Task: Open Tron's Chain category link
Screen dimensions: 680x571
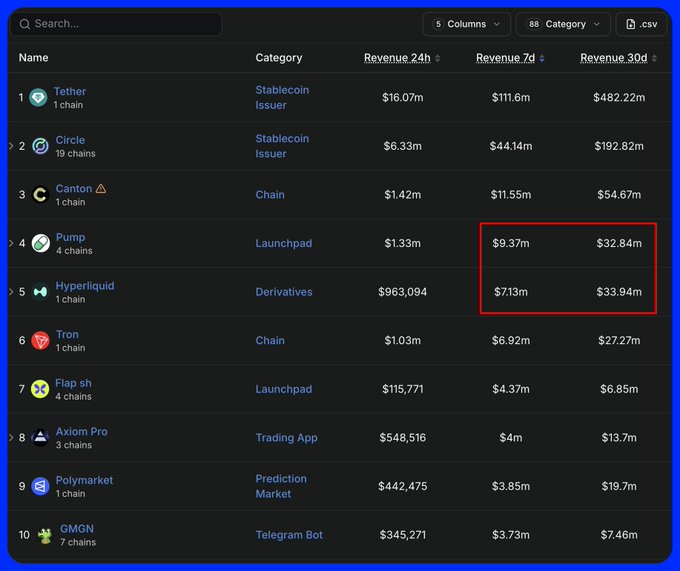Action: (x=270, y=340)
